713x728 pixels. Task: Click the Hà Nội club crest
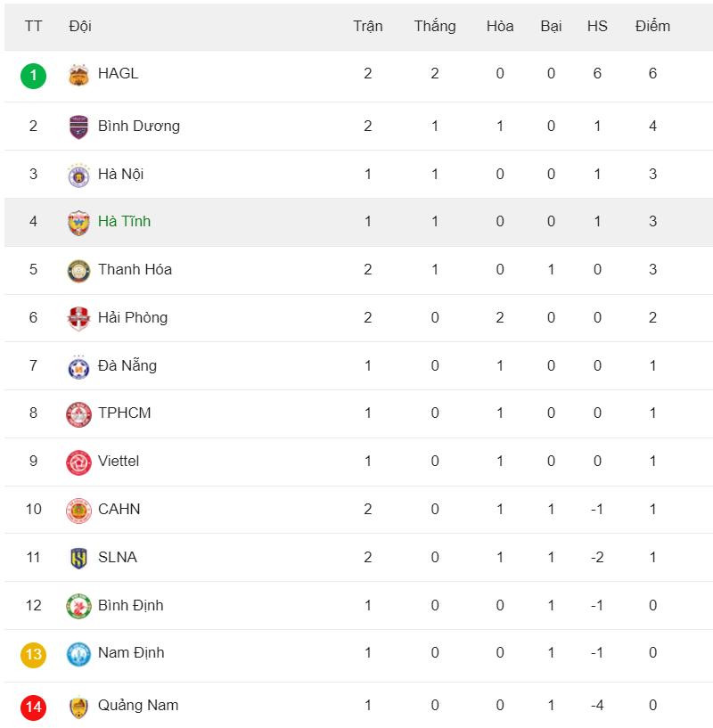[x=79, y=175]
